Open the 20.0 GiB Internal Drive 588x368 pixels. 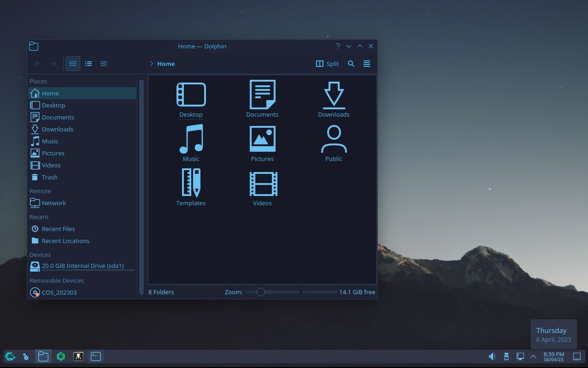click(83, 266)
